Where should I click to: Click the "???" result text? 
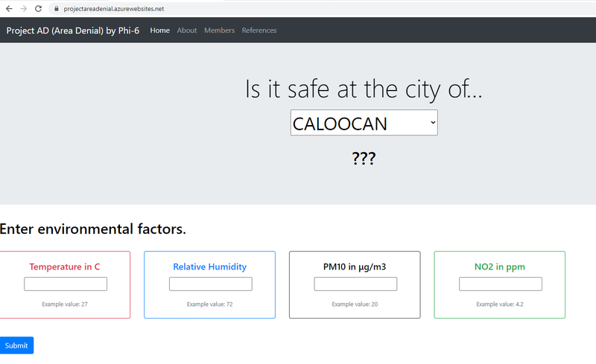pyautogui.click(x=364, y=158)
